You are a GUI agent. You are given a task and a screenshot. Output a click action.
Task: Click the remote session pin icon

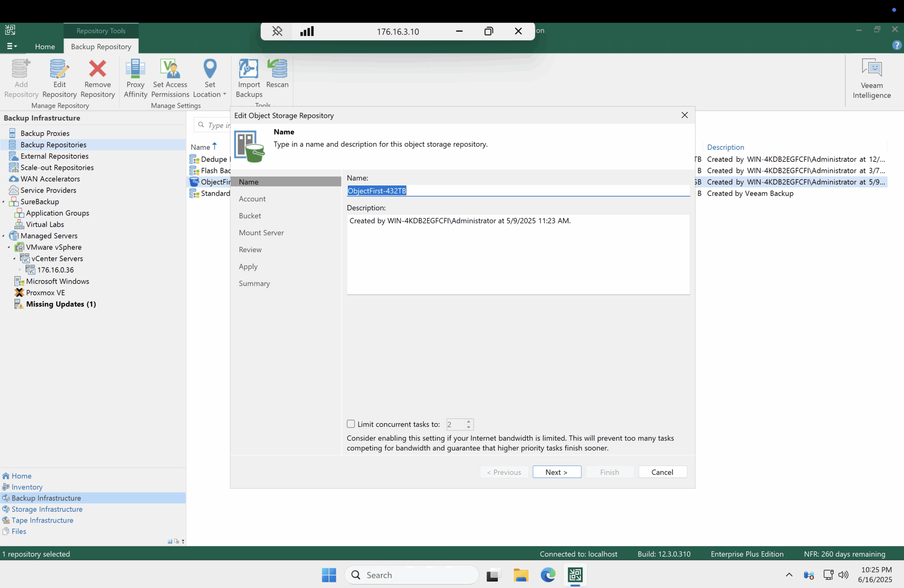pyautogui.click(x=277, y=31)
